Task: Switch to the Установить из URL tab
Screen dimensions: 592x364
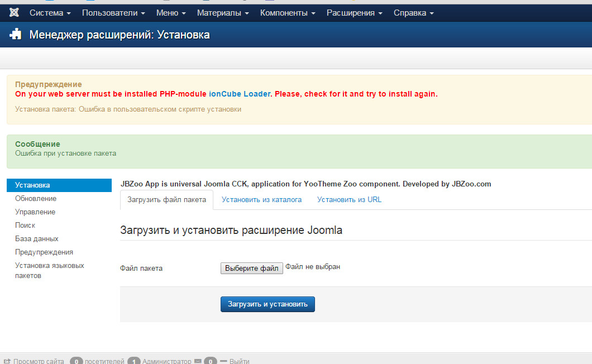Action: (349, 199)
